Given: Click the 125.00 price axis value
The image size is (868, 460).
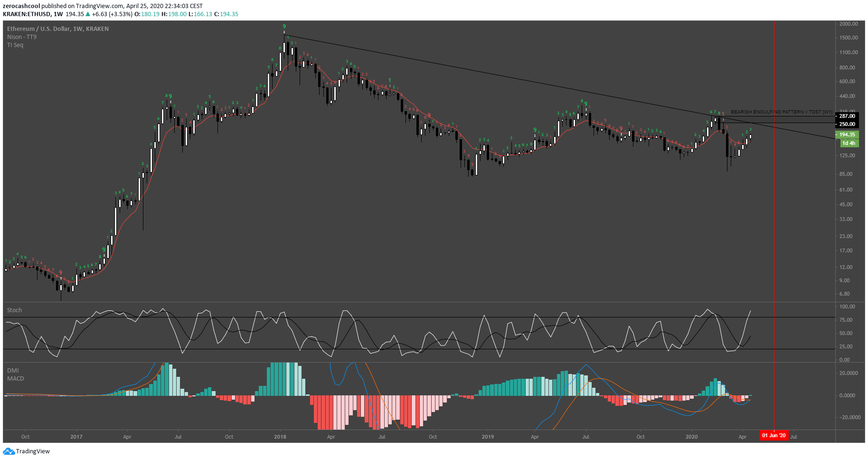Looking at the screenshot, I should coord(847,155).
